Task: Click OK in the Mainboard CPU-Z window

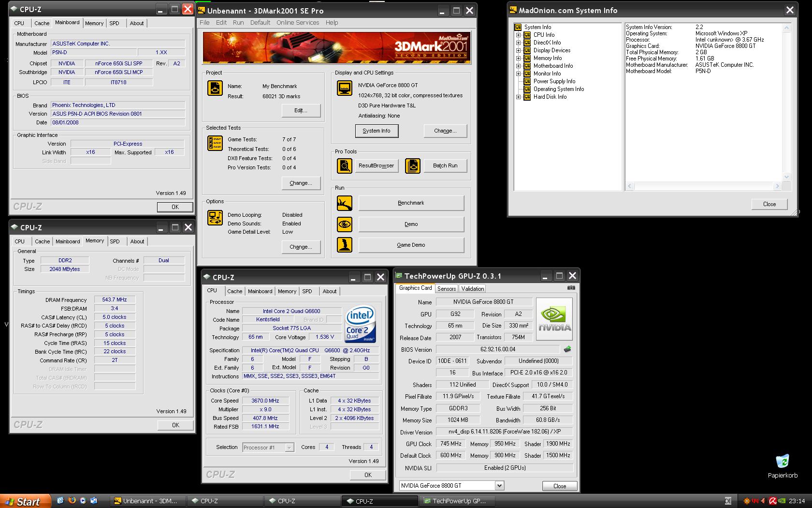Action: click(175, 207)
